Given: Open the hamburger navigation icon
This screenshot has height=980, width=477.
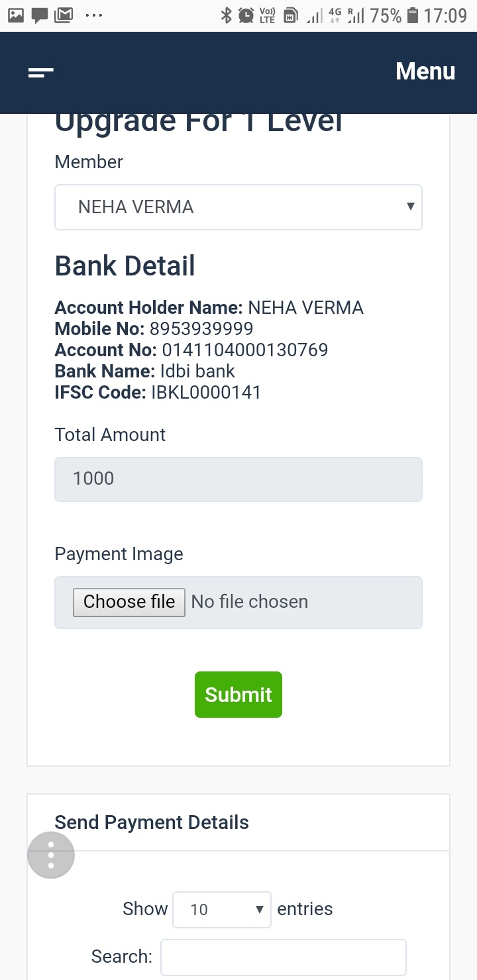Looking at the screenshot, I should (40, 73).
